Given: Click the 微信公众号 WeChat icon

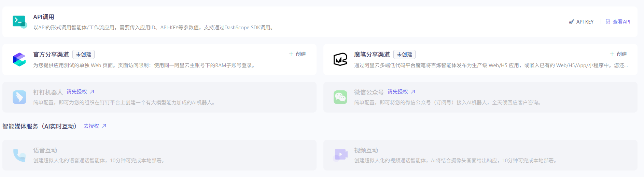Looking at the screenshot, I should [x=340, y=97].
